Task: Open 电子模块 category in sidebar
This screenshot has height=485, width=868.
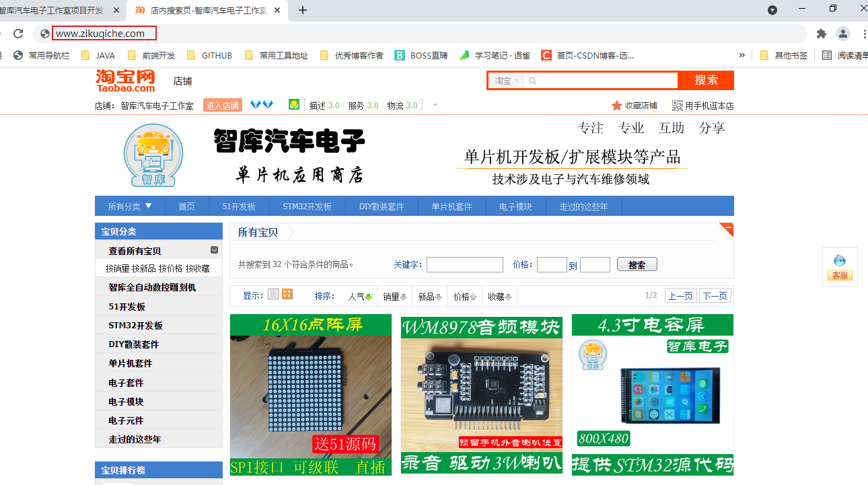Action: click(x=126, y=401)
